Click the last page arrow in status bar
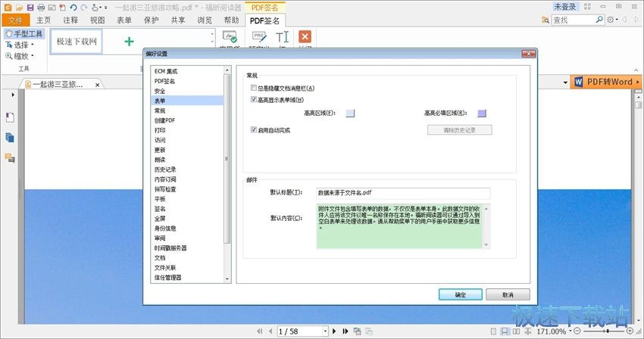Viewport: 644px width, 339px height. point(345,331)
